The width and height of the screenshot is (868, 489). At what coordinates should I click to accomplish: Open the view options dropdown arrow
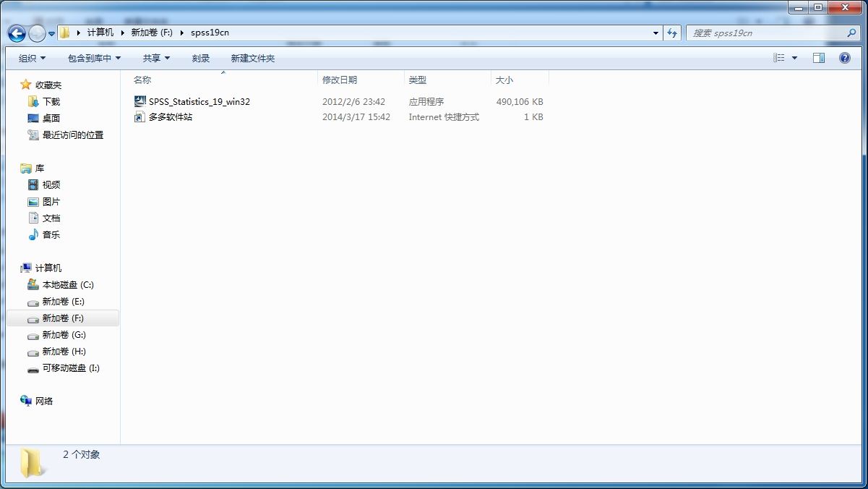point(794,58)
